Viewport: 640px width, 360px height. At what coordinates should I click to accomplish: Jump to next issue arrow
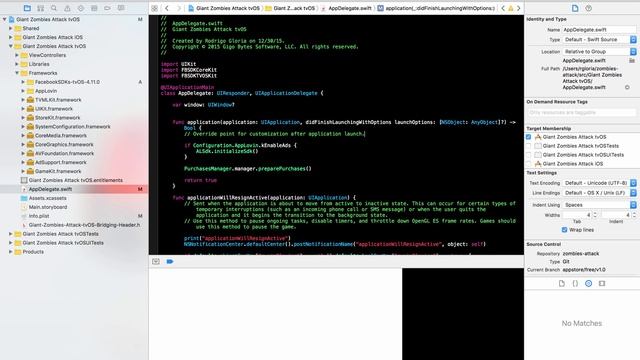pyautogui.click(x=519, y=8)
